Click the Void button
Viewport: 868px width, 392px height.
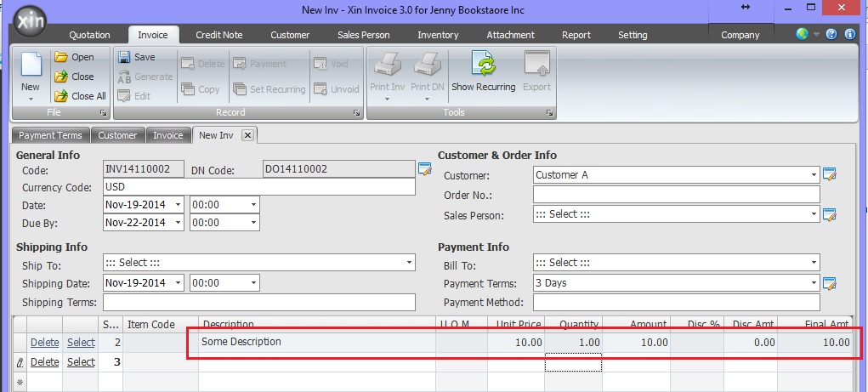(x=331, y=64)
